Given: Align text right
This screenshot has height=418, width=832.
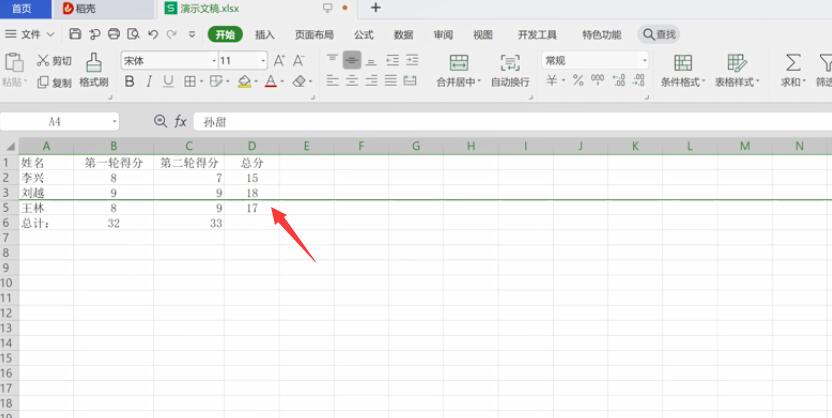Looking at the screenshot, I should 371,81.
